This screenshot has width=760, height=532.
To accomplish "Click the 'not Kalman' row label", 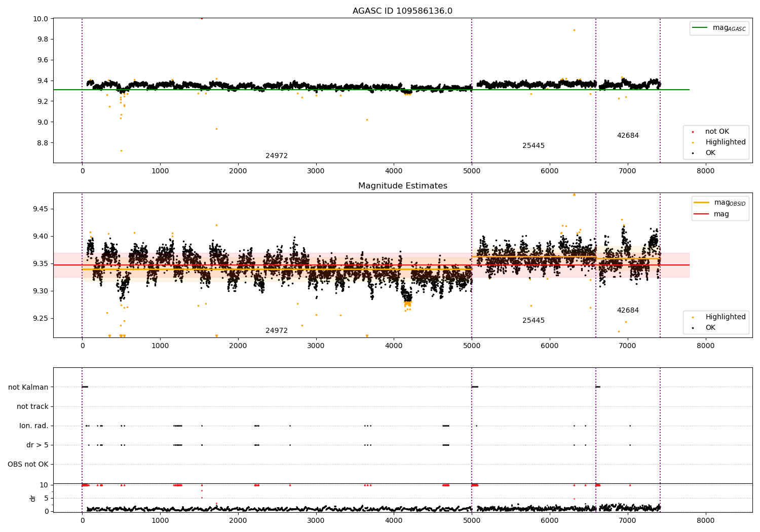I will 28,387.
